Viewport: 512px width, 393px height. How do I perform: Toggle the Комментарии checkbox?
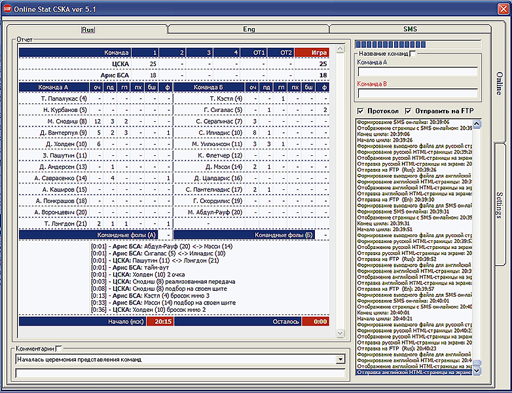(x=58, y=348)
